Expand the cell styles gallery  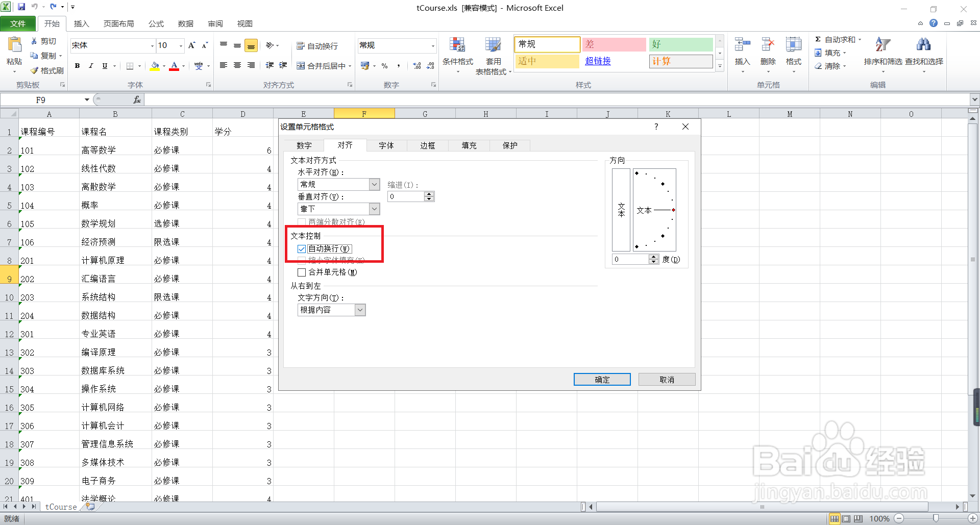tap(720, 66)
